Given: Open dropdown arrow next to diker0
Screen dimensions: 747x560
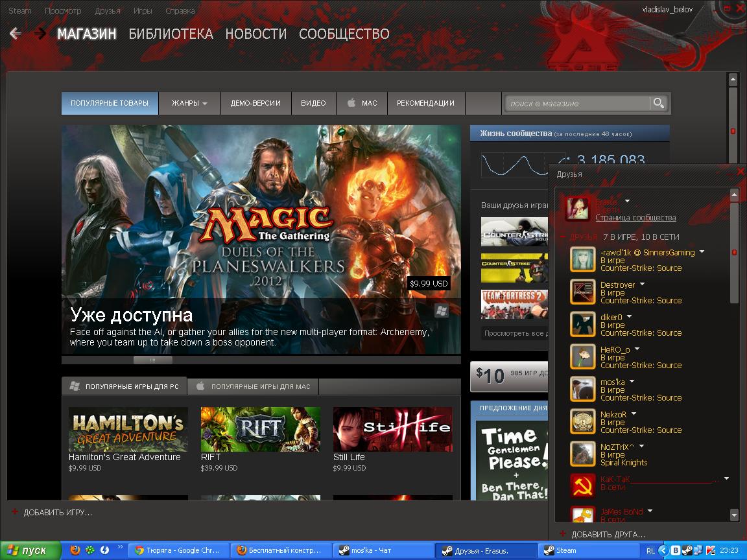Looking at the screenshot, I should pos(630,317).
